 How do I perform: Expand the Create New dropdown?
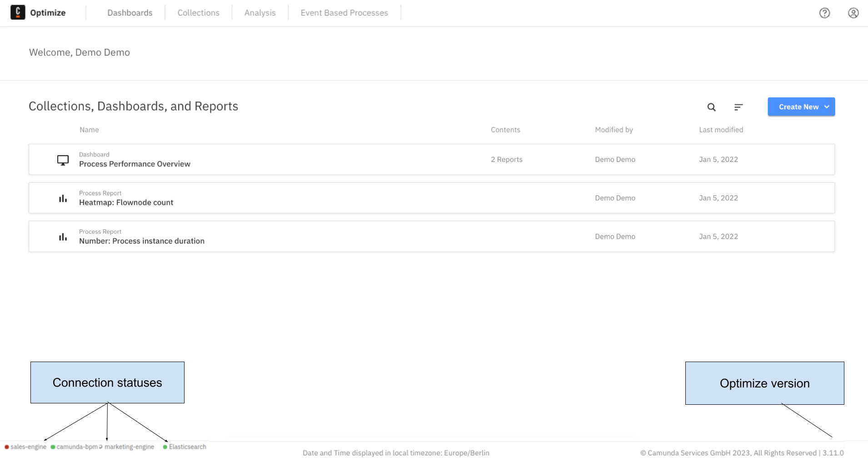tap(801, 107)
